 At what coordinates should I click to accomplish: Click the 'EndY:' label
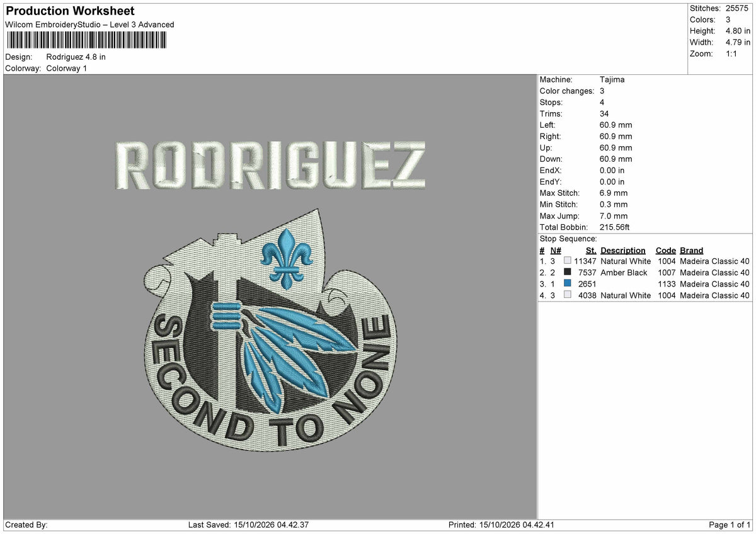[551, 182]
